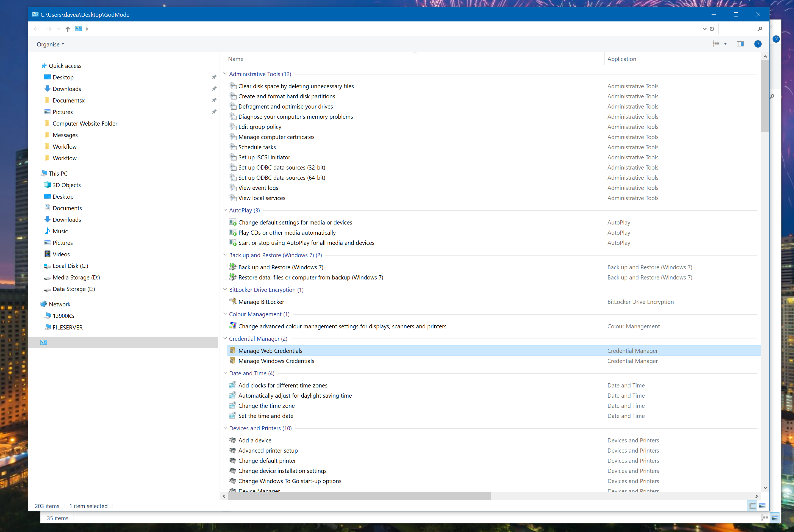Click Clear disk space item icon
Screen dimensions: 794x532
tap(233, 86)
